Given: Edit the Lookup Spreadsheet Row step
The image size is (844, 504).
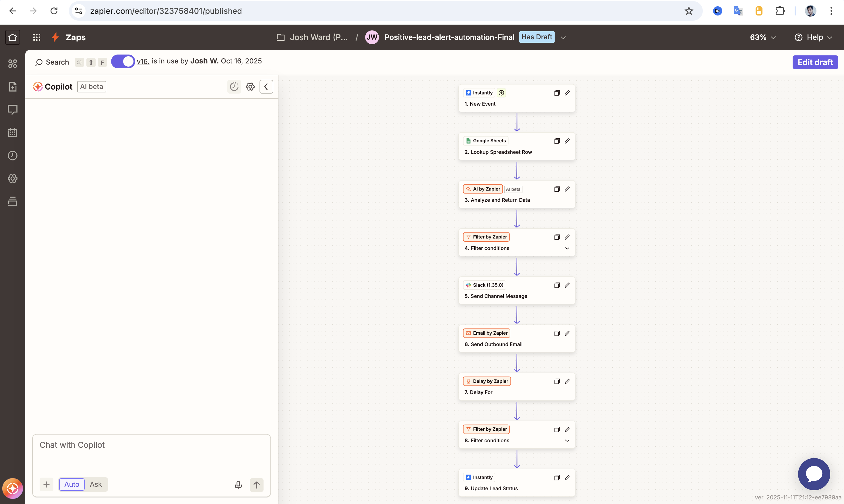Looking at the screenshot, I should pyautogui.click(x=567, y=141).
